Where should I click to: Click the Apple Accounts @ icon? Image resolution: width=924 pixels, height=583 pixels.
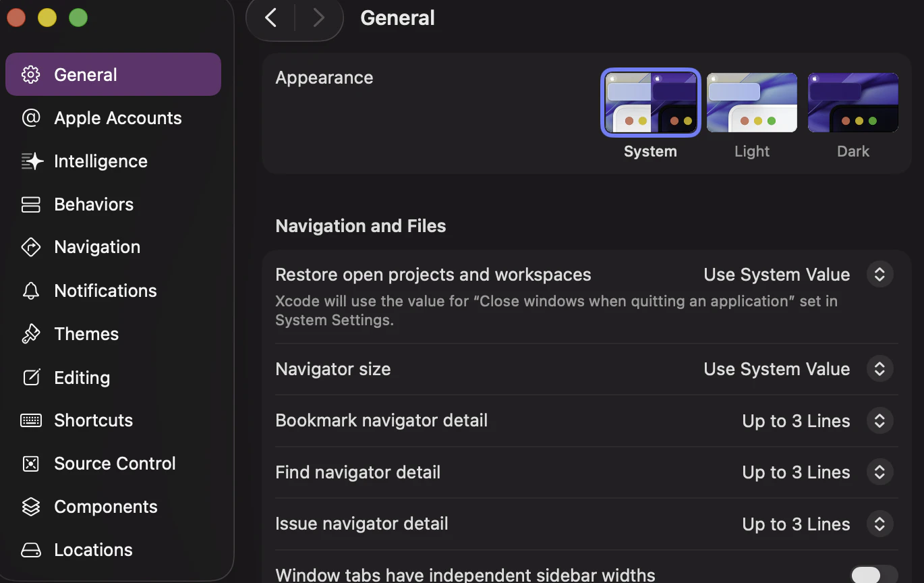[31, 117]
